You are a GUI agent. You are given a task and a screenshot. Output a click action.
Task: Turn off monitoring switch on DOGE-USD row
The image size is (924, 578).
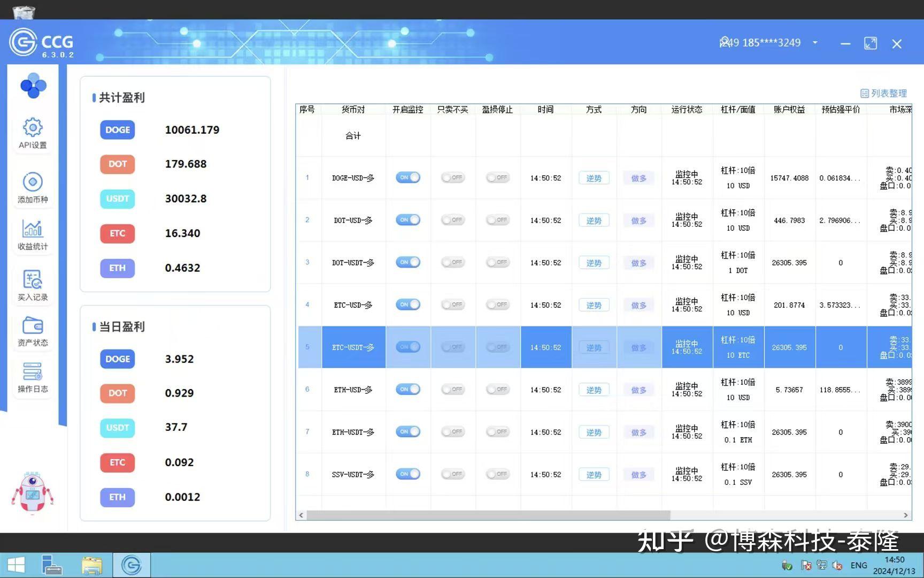pyautogui.click(x=408, y=177)
